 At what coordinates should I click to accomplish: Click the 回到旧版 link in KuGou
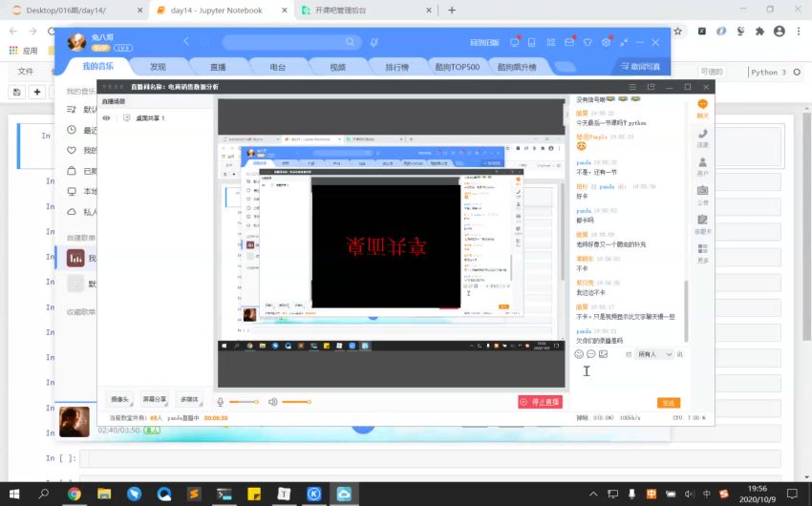point(484,42)
